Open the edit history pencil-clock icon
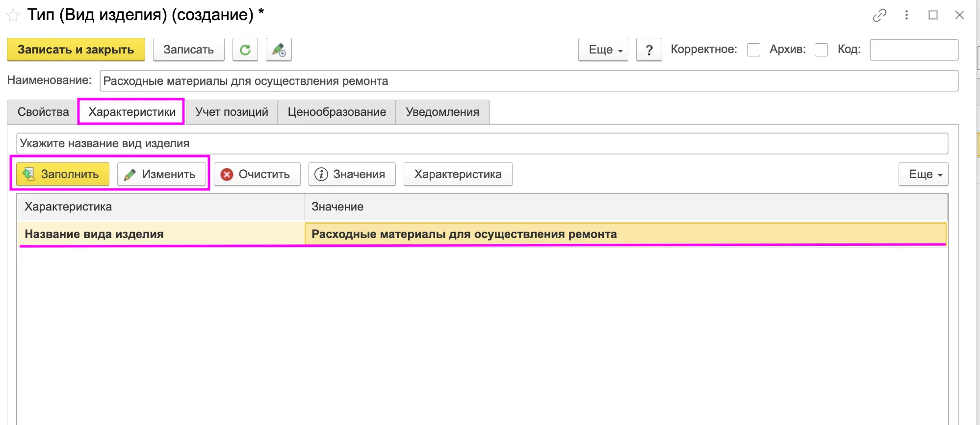Image resolution: width=980 pixels, height=425 pixels. [279, 50]
